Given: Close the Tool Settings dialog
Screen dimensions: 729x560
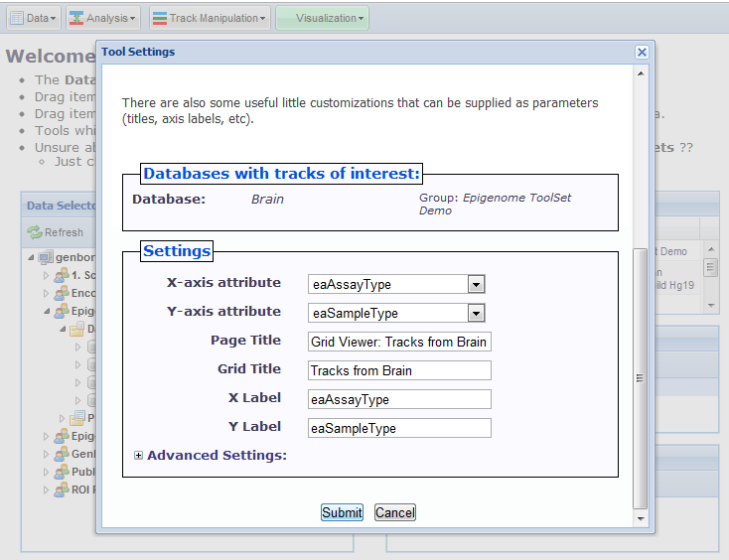Looking at the screenshot, I should coord(642,53).
